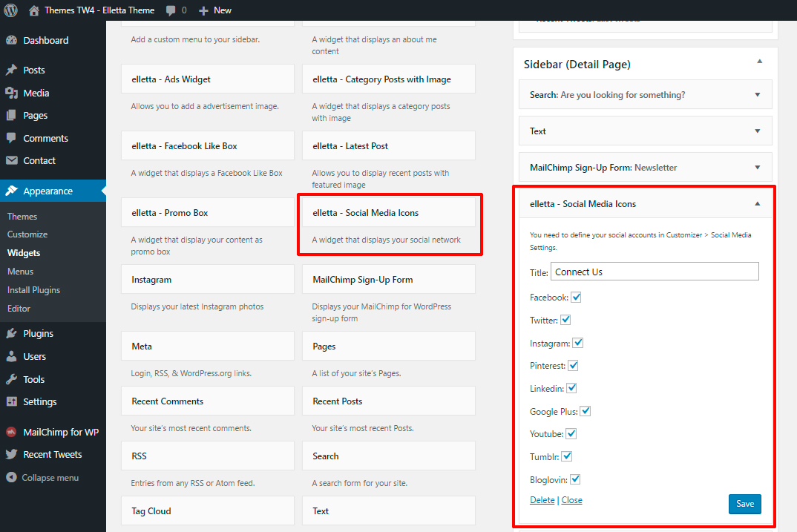
Task: Select the Meta widget
Action: [x=207, y=346]
